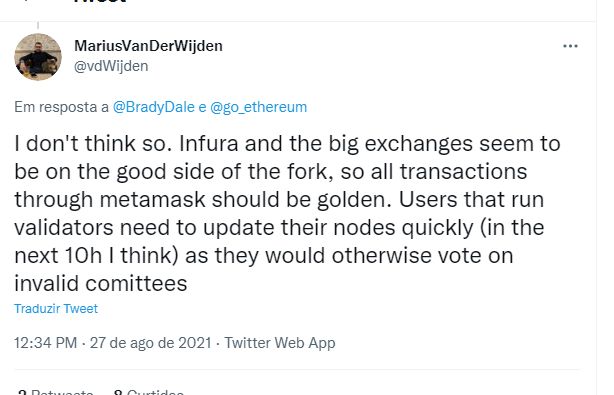Click the thread connector line above the avatar
Screen dimensions: 614x395
pos(38,26)
